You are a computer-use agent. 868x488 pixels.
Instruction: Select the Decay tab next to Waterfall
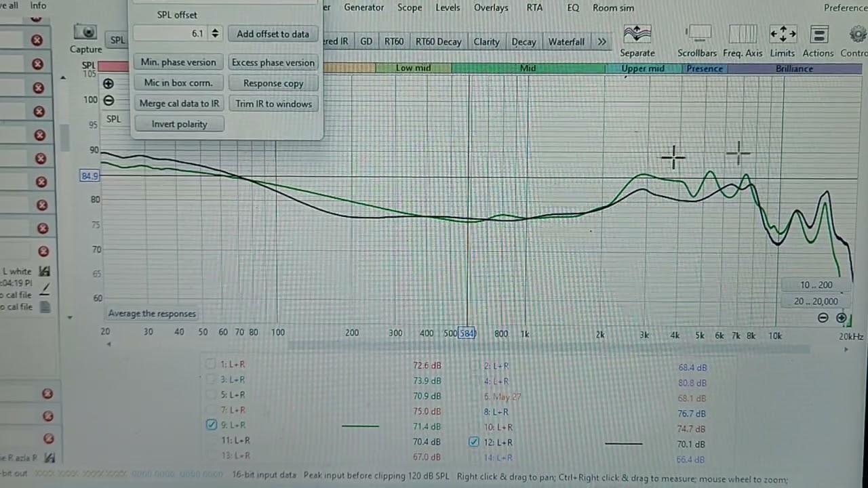click(x=524, y=41)
